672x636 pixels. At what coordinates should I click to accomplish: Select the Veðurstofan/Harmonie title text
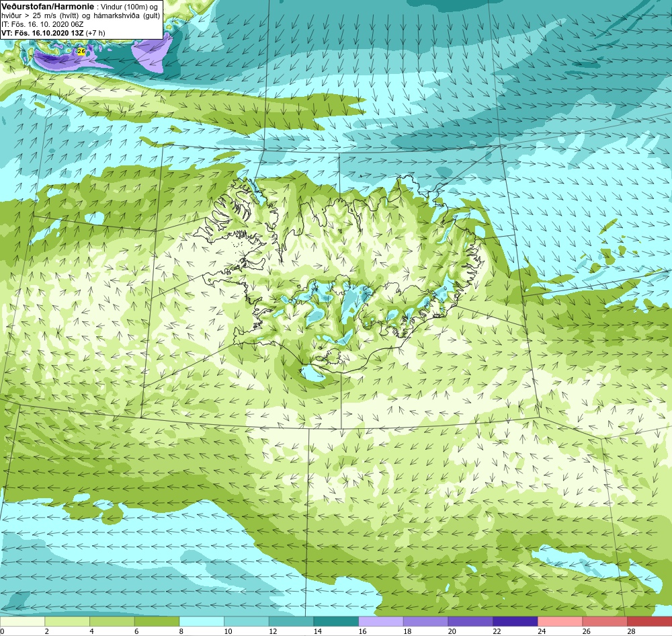(47, 7)
